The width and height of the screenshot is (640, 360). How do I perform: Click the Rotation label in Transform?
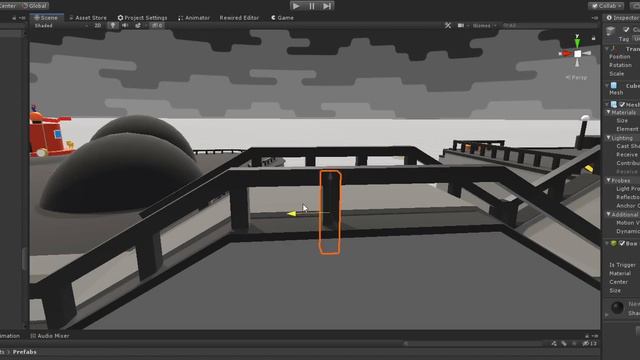tap(620, 65)
